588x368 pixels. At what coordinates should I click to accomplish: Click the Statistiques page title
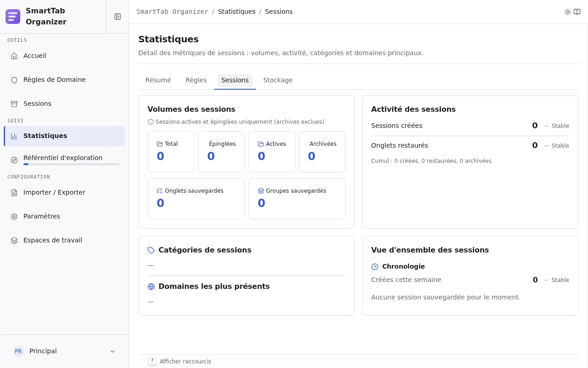point(169,39)
